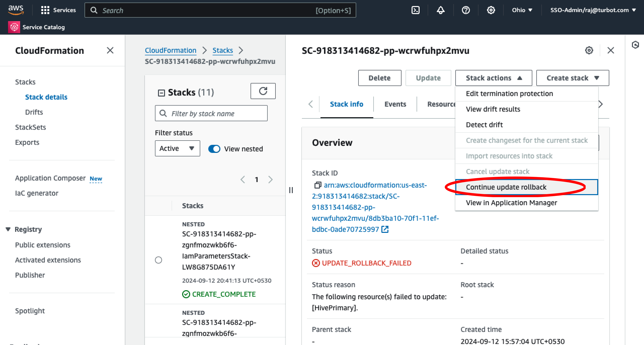Open stack detail preferences gear icon
This screenshot has width=644, height=345.
[589, 50]
